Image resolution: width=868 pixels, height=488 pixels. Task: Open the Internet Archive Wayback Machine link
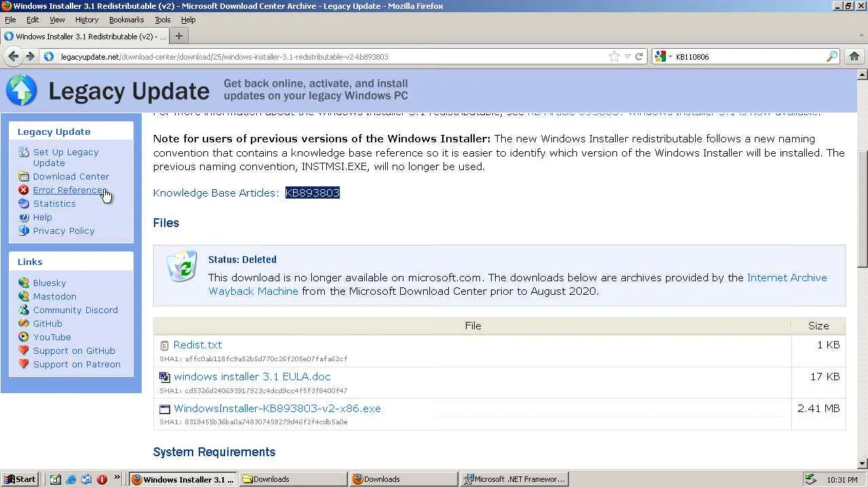point(517,285)
